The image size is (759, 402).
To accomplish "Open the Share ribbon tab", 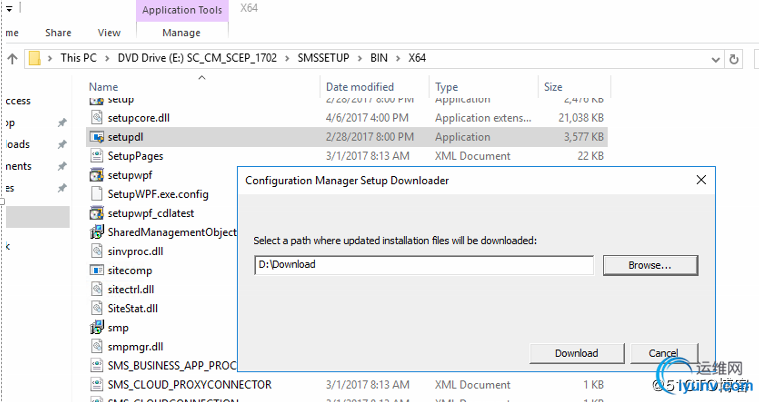I will point(58,32).
